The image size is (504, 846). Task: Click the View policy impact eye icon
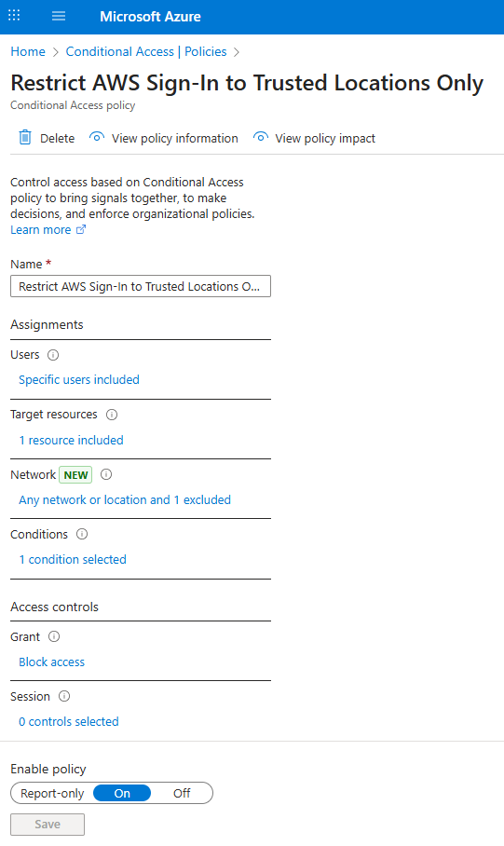pyautogui.click(x=261, y=137)
